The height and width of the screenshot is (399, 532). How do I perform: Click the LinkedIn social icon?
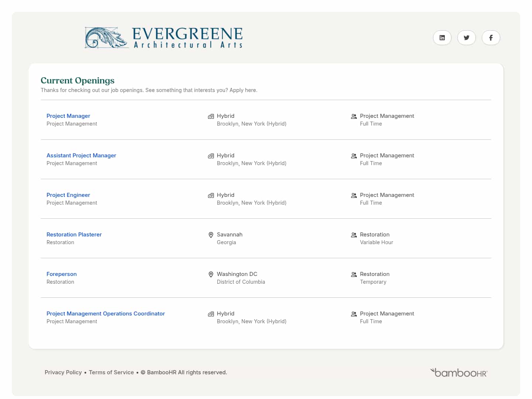[442, 37]
